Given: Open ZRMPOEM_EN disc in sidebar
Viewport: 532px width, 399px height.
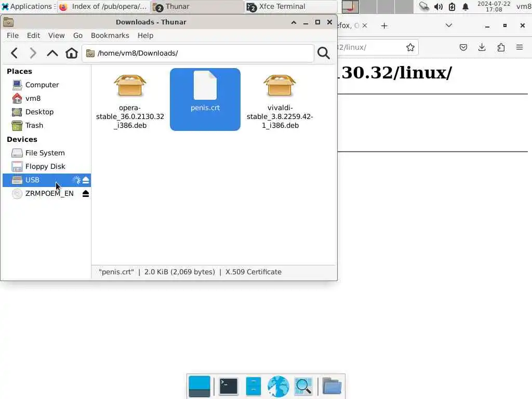Looking at the screenshot, I should (46, 193).
